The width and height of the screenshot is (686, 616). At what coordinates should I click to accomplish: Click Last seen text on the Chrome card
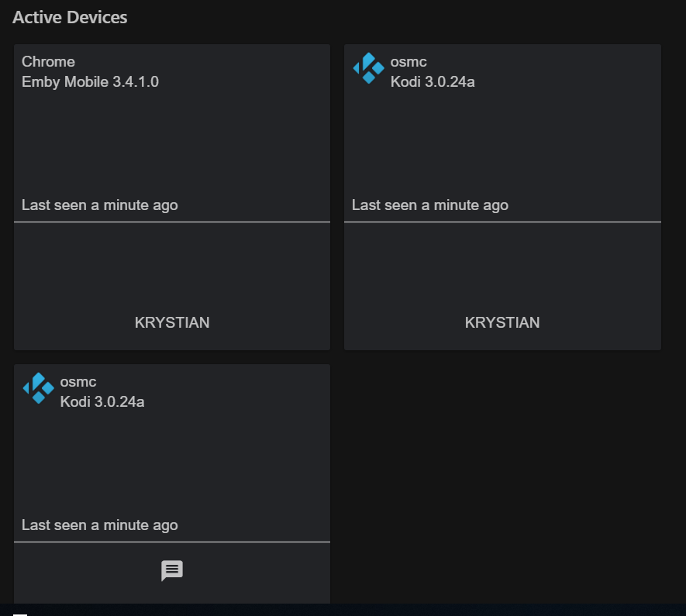(x=99, y=205)
